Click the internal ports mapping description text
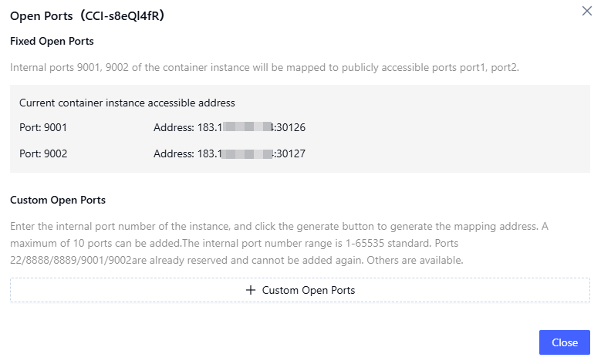The image size is (601, 364). point(264,67)
